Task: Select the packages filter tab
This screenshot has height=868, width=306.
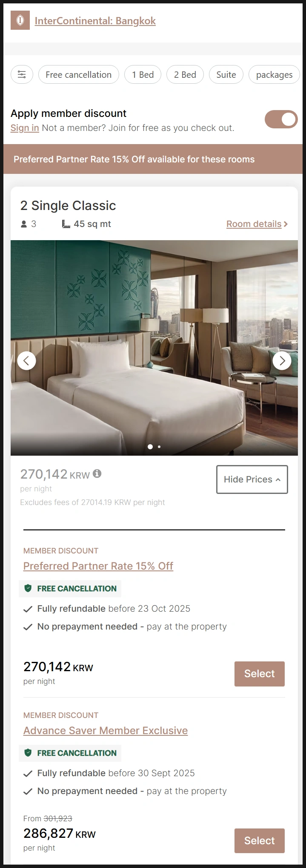Action: tap(274, 75)
